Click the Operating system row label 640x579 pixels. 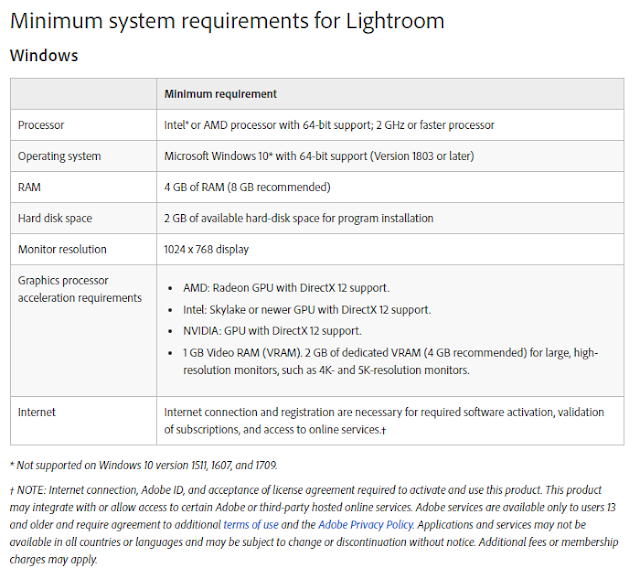tap(59, 156)
